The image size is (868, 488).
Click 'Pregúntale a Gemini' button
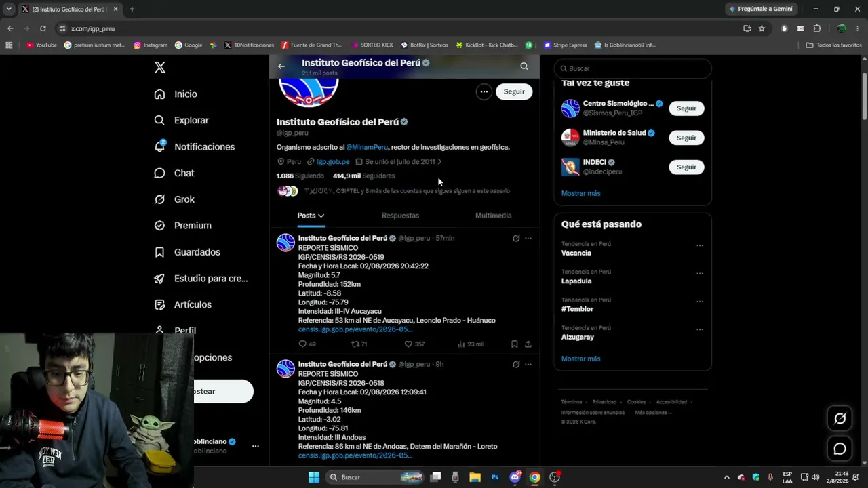click(x=761, y=9)
